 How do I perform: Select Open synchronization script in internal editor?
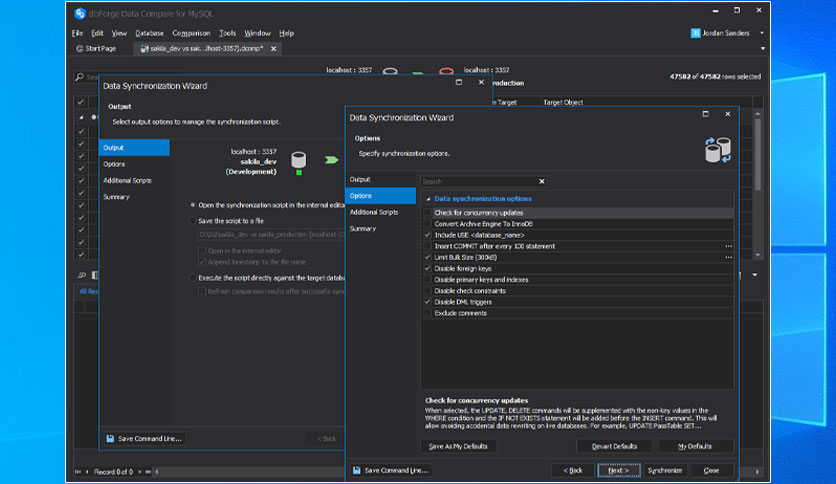[193, 205]
